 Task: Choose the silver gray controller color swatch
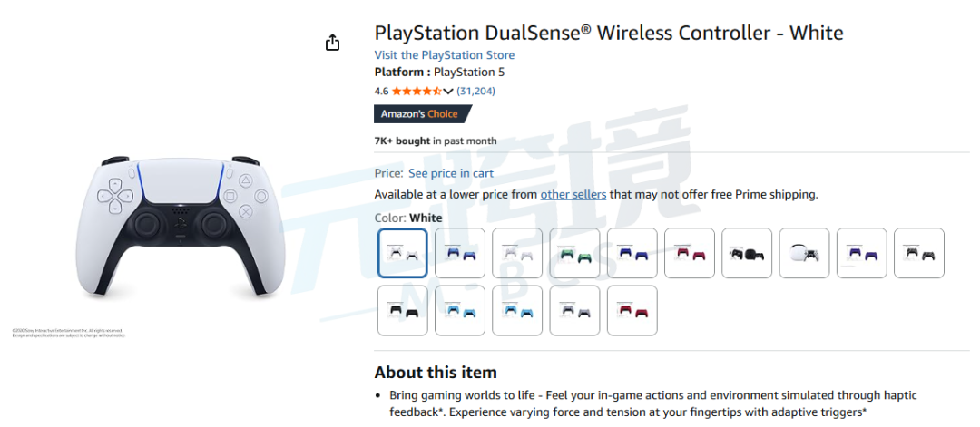coord(574,310)
